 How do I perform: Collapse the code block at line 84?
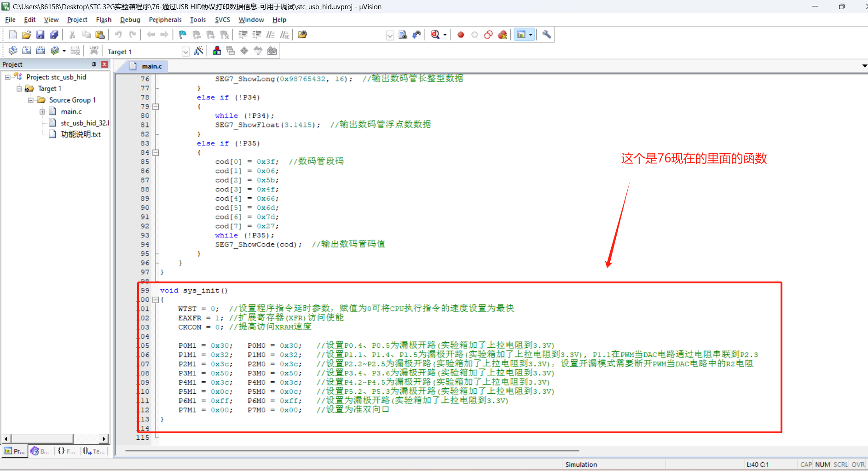coord(156,153)
